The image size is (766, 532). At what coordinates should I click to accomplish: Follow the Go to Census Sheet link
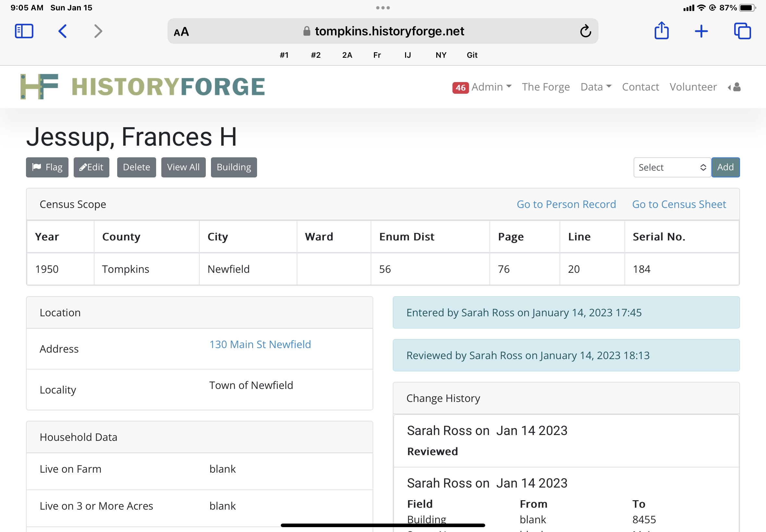(679, 204)
